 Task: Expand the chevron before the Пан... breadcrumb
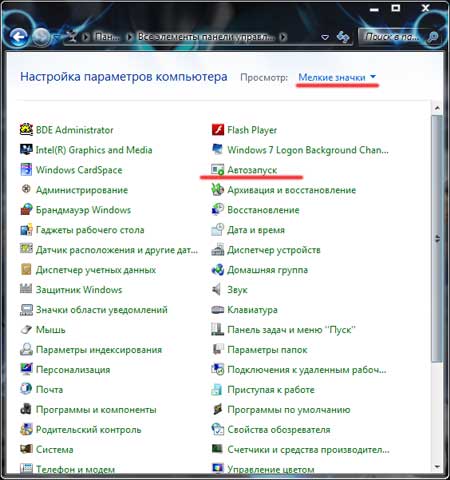click(x=85, y=37)
